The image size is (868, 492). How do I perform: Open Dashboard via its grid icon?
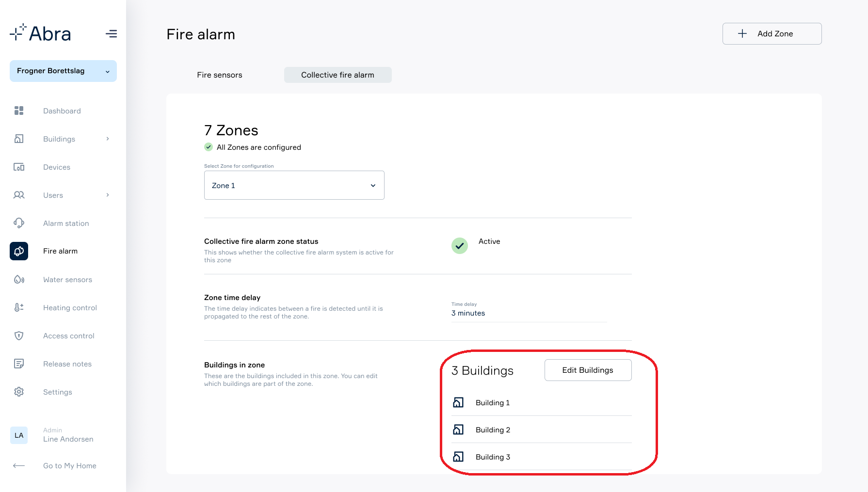tap(19, 111)
